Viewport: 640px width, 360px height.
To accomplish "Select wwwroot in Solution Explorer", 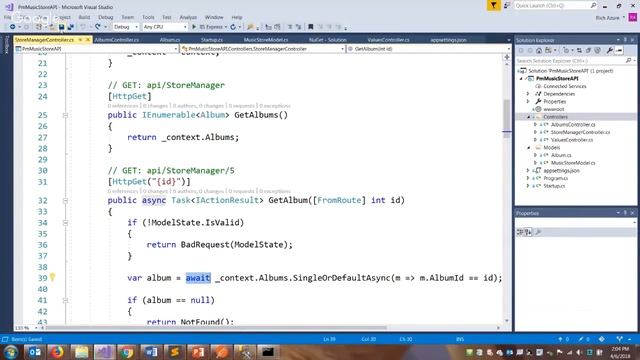I will 554,109.
